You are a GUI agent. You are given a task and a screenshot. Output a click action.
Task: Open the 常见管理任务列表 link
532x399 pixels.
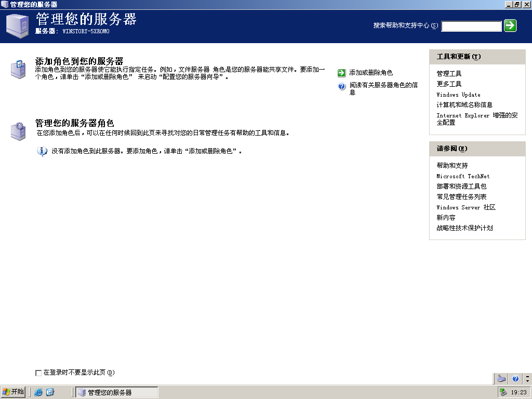(461, 197)
